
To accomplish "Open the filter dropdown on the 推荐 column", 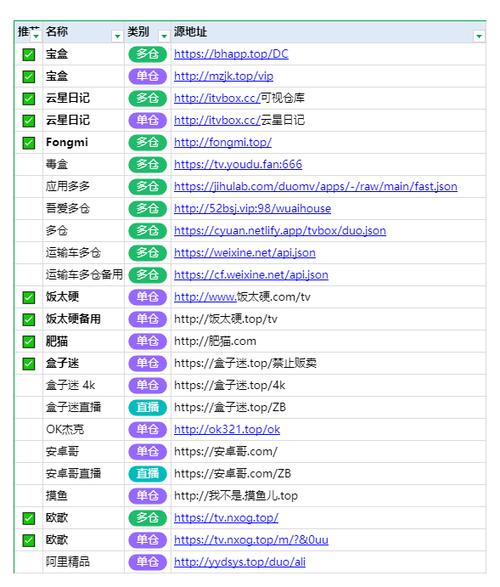I will pyautogui.click(x=36, y=36).
